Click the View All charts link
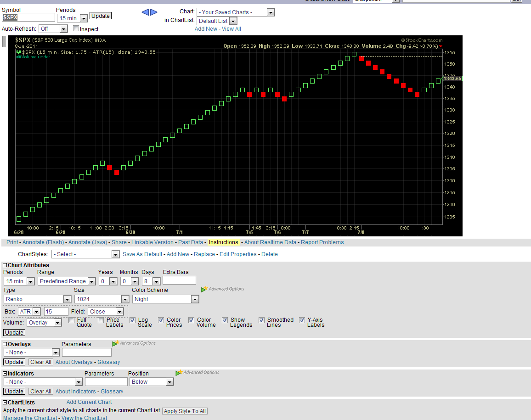531x420 pixels. [x=232, y=29]
